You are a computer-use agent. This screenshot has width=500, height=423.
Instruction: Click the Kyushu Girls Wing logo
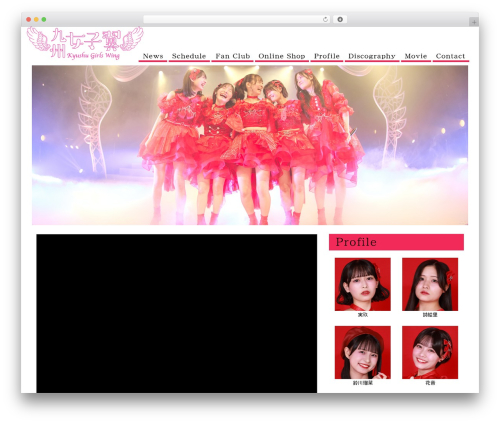[85, 43]
